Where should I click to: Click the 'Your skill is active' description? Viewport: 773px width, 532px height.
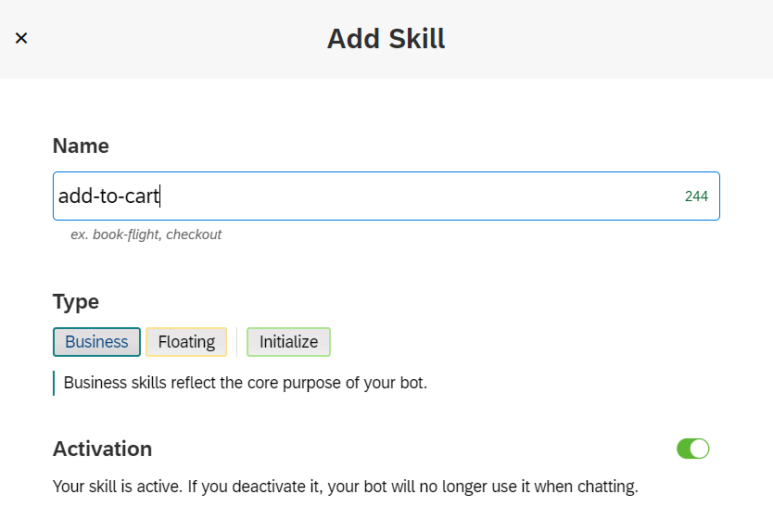(x=346, y=486)
